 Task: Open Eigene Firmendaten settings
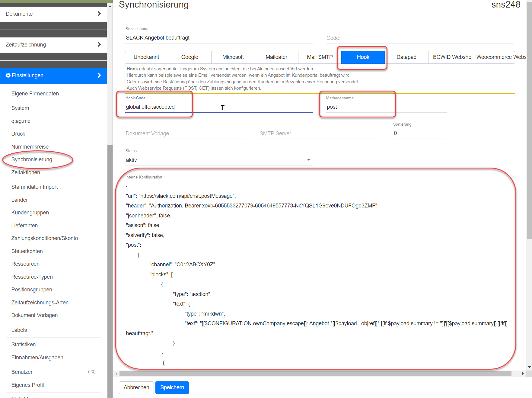click(x=35, y=94)
